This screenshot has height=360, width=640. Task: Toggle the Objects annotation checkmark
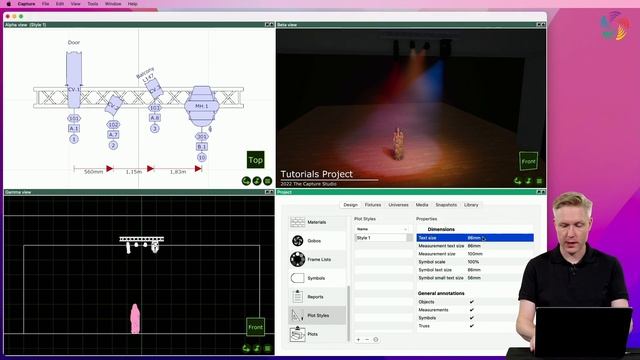click(x=472, y=302)
